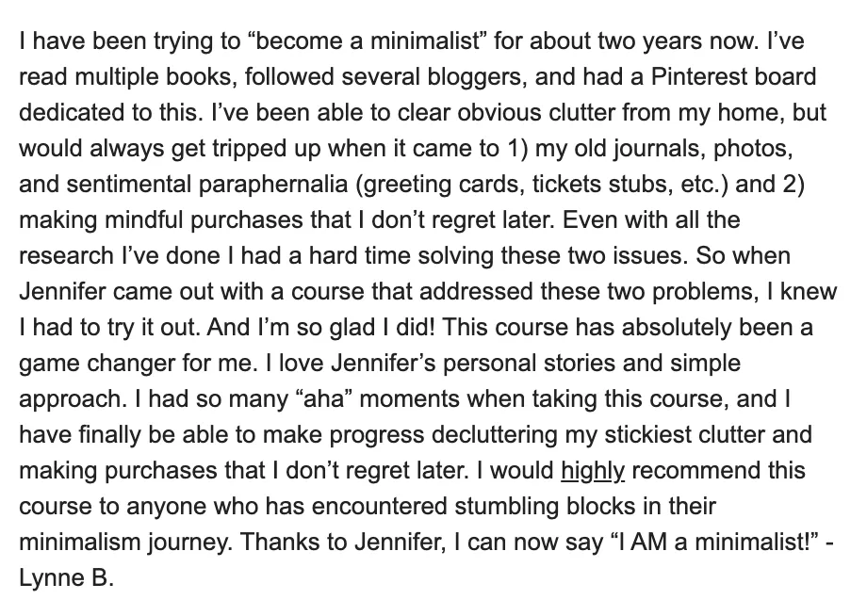The height and width of the screenshot is (616, 867).
Task: Click the word "paraphernalia"
Action: pyautogui.click(x=273, y=185)
